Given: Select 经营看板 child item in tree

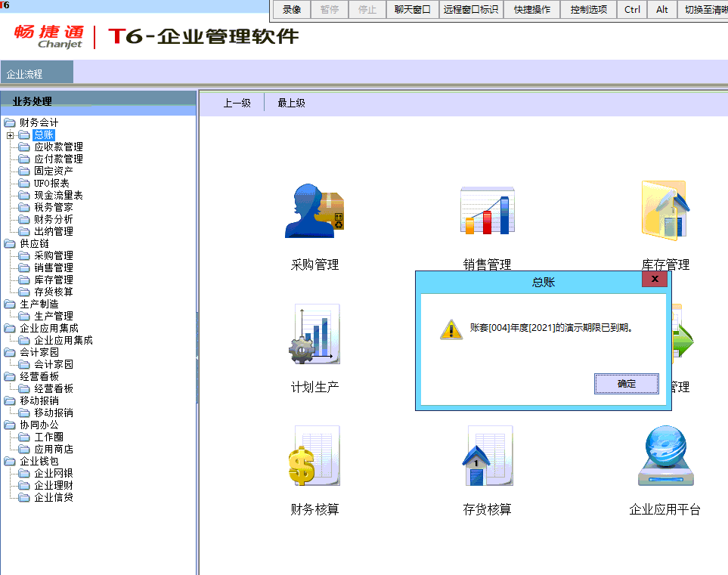Looking at the screenshot, I should tap(54, 389).
